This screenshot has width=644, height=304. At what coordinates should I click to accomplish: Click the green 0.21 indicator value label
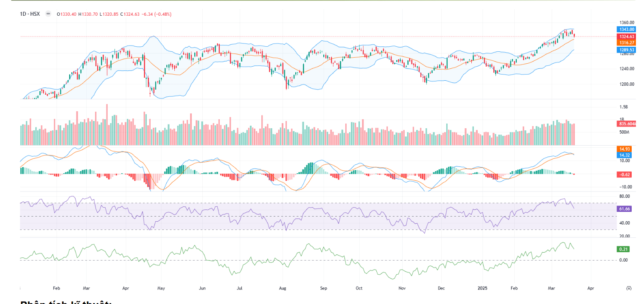623,249
